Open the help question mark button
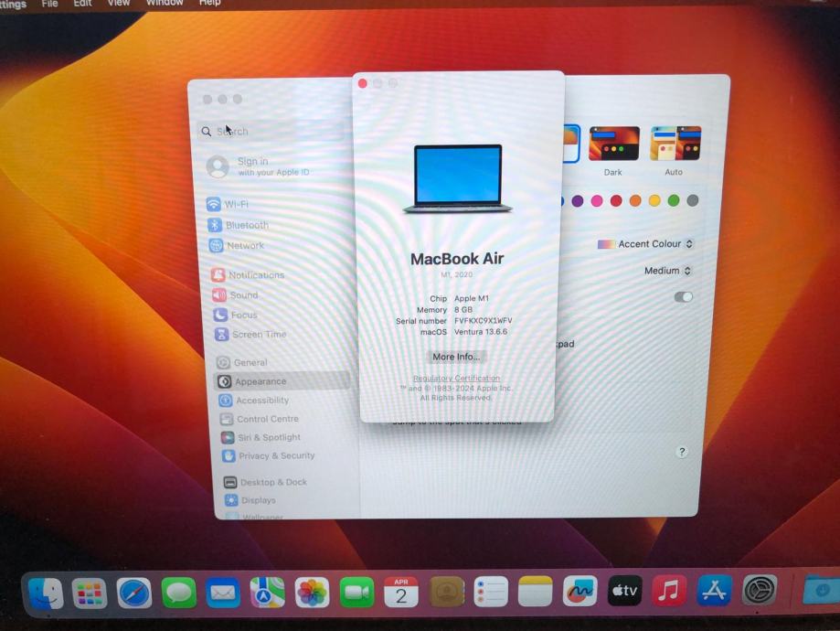This screenshot has height=631, width=840. [682, 452]
